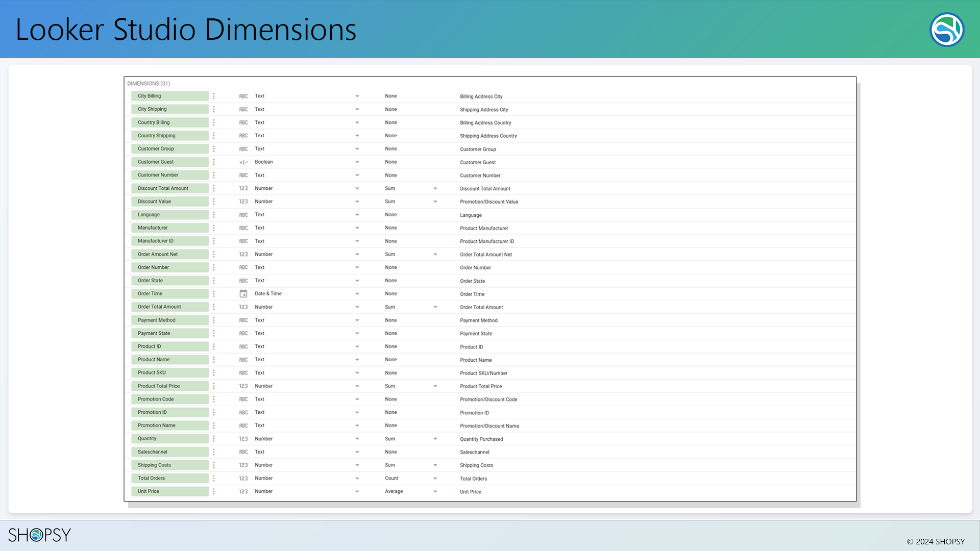Image resolution: width=980 pixels, height=551 pixels.
Task: Select the Country Shipping dimension field
Action: pyautogui.click(x=170, y=136)
